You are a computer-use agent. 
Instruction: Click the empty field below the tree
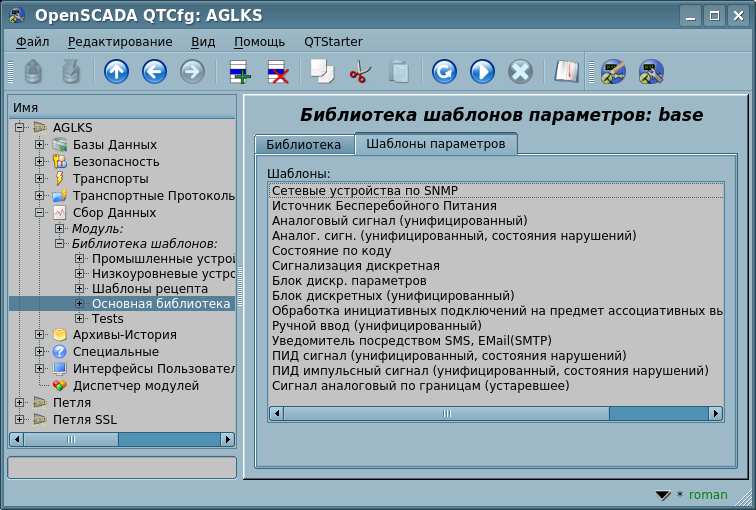coord(122,468)
